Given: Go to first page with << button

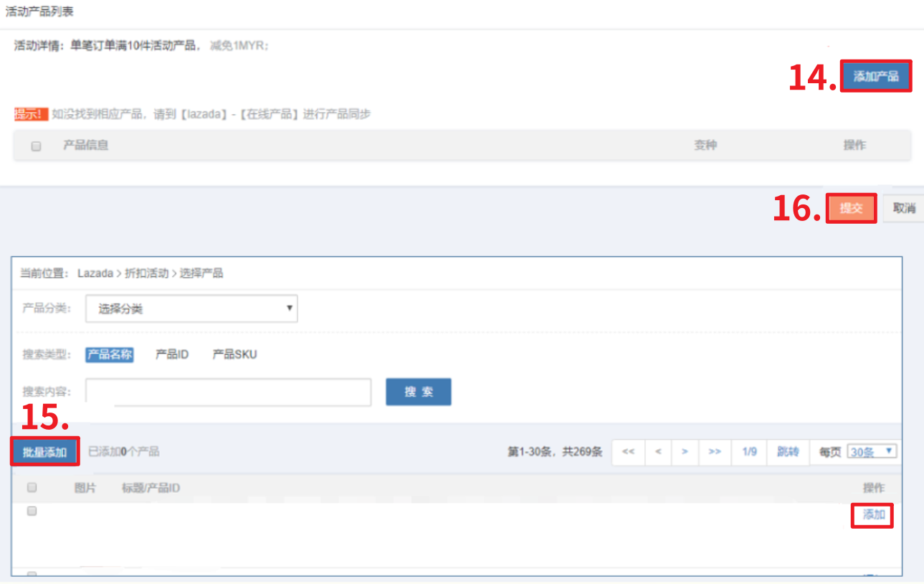Looking at the screenshot, I should (629, 452).
